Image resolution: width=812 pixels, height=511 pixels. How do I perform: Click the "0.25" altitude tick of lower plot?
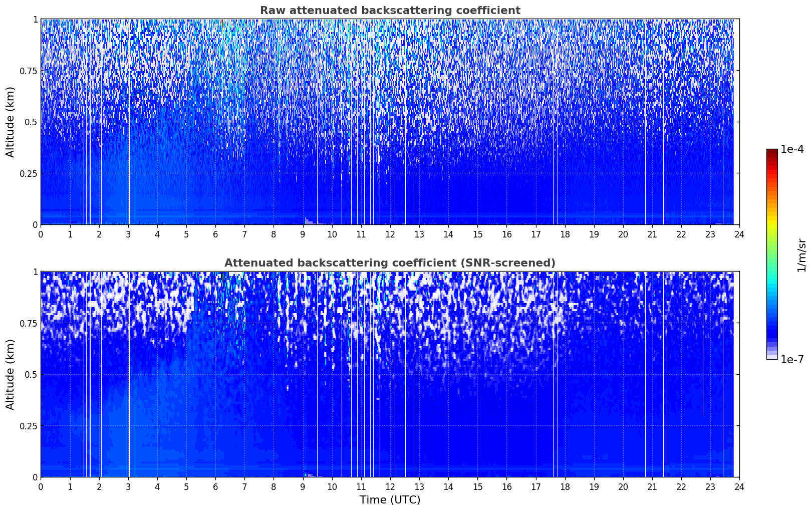29,426
